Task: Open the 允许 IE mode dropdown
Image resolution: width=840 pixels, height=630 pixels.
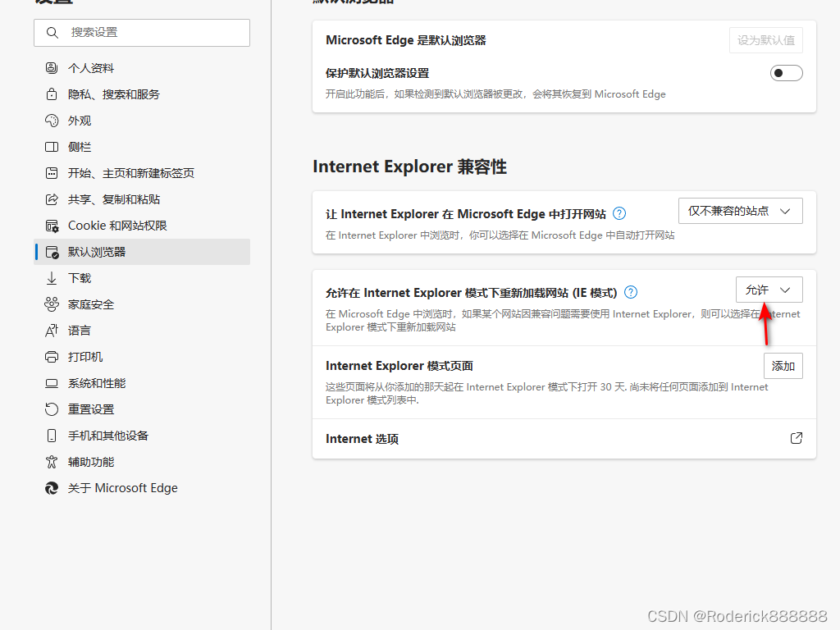Action: tap(769, 290)
